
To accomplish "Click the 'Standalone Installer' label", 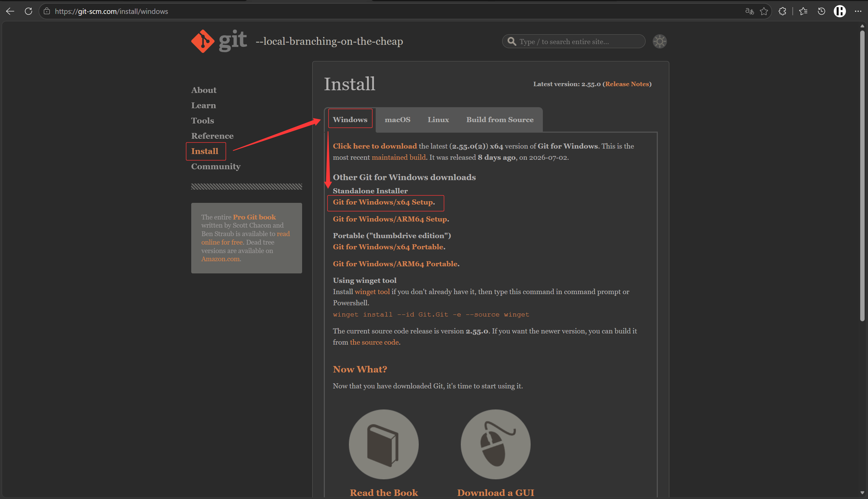I will 370,191.
